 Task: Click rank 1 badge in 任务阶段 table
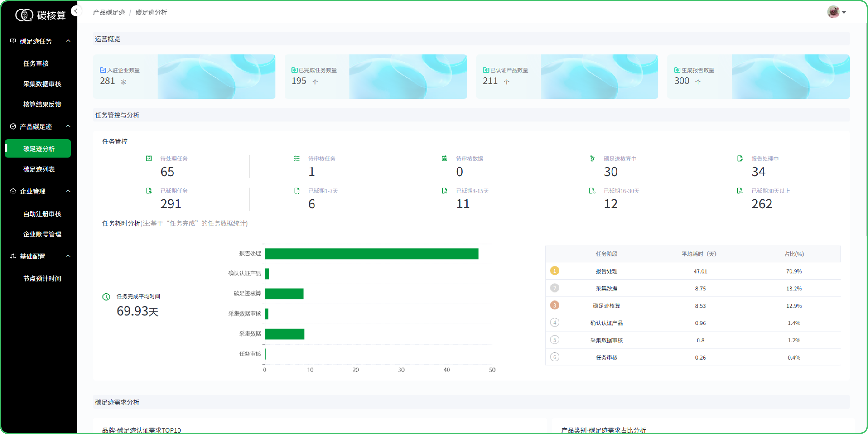pos(554,271)
